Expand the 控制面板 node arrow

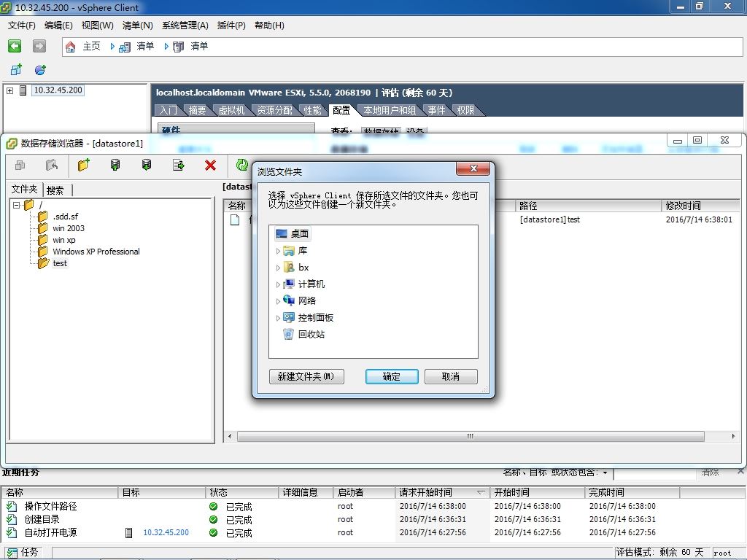278,318
